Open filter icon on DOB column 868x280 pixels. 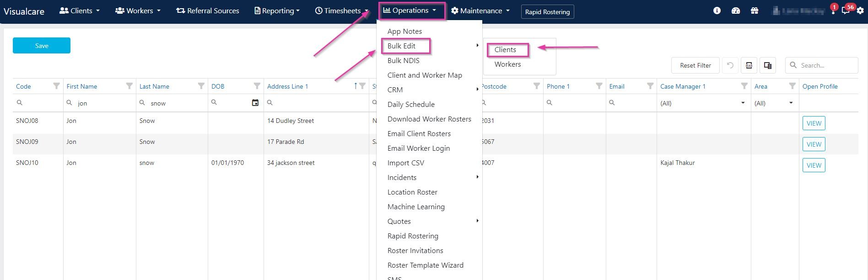coord(257,86)
